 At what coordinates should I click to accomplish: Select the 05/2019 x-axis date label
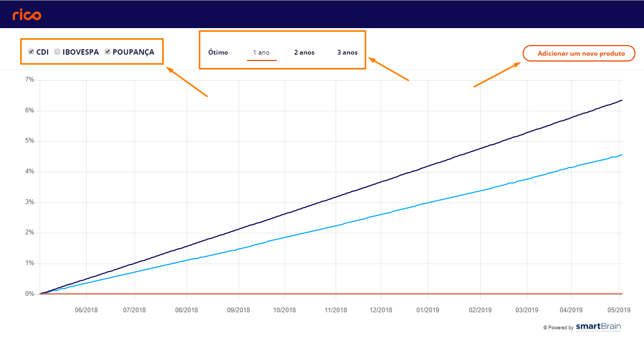pos(619,310)
